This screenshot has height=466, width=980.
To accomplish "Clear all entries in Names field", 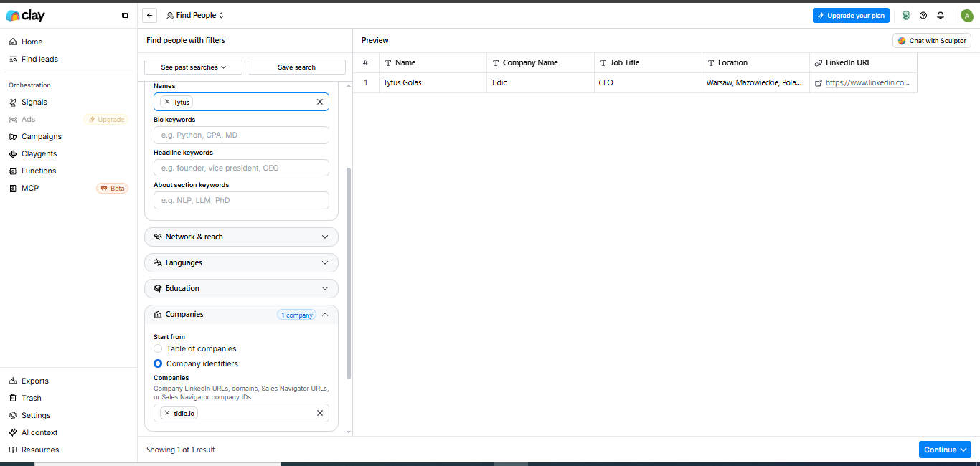I will [x=320, y=102].
